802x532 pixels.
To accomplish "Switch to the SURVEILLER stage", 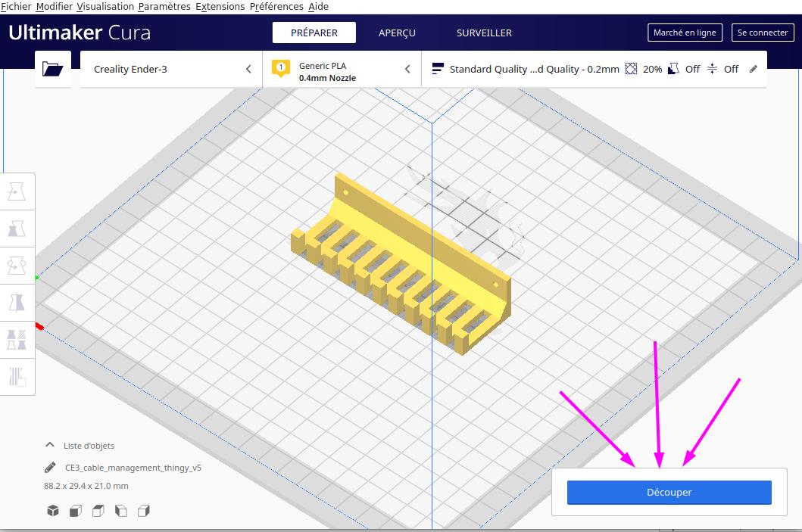I will click(484, 33).
